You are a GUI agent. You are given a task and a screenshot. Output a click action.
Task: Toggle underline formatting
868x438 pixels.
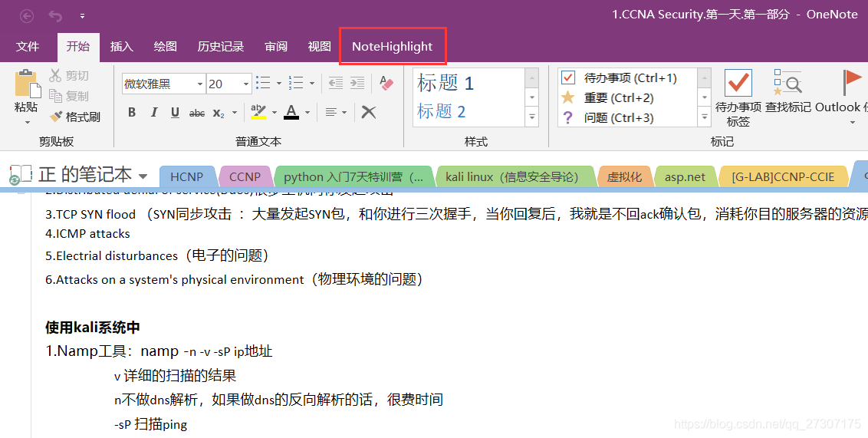[x=175, y=113]
